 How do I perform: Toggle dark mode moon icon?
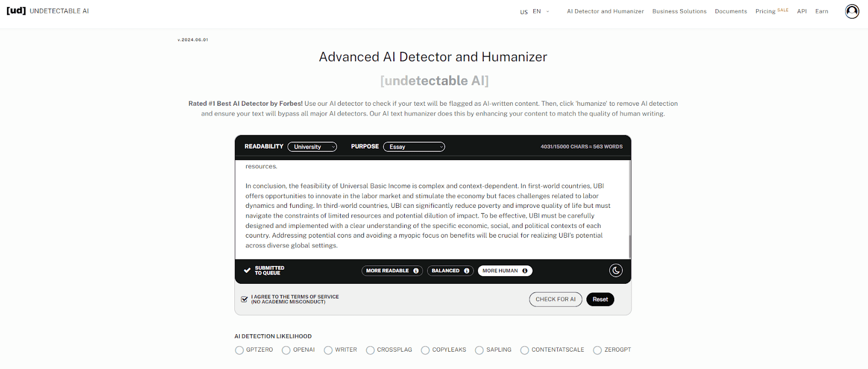616,271
